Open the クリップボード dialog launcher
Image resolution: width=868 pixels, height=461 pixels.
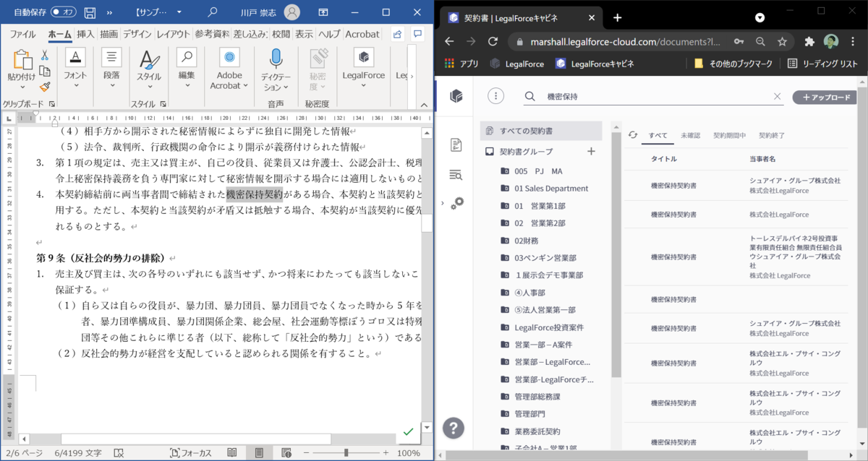click(x=51, y=104)
